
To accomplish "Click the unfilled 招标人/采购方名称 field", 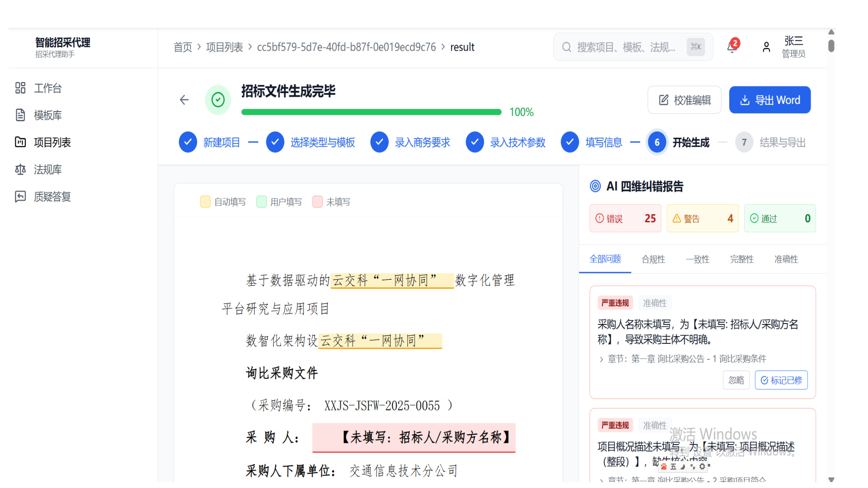I will pyautogui.click(x=414, y=437).
